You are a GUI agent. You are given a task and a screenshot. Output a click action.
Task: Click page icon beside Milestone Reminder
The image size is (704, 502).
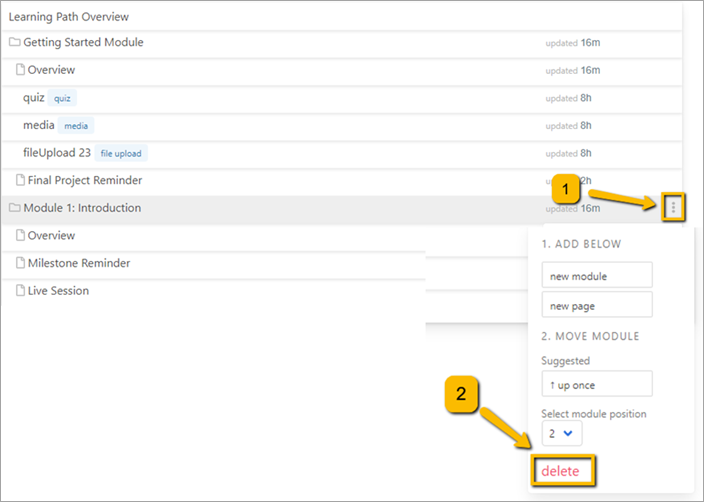tap(20, 263)
